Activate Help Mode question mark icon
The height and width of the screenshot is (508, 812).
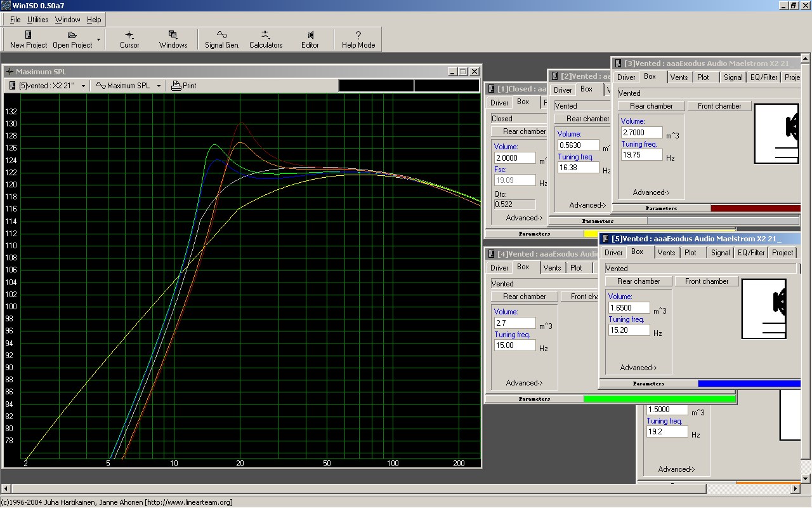click(358, 35)
